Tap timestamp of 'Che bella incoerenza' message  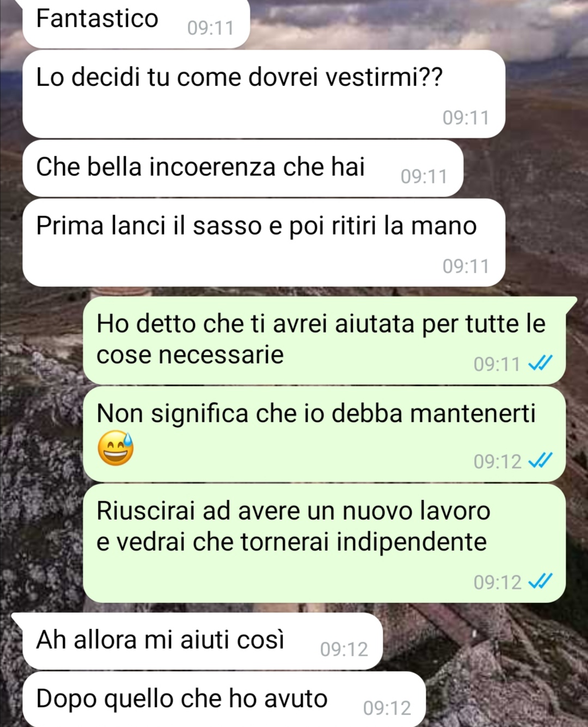pyautogui.click(x=424, y=176)
